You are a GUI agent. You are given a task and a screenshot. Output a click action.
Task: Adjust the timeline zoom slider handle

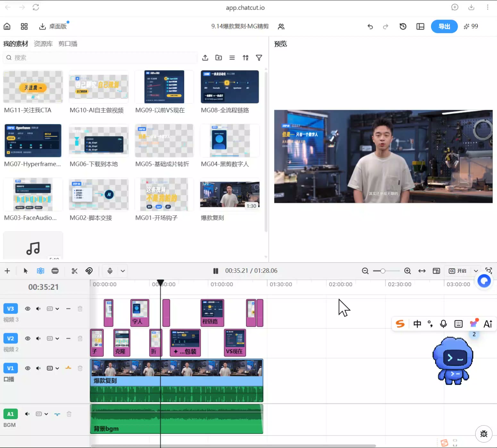pyautogui.click(x=383, y=271)
